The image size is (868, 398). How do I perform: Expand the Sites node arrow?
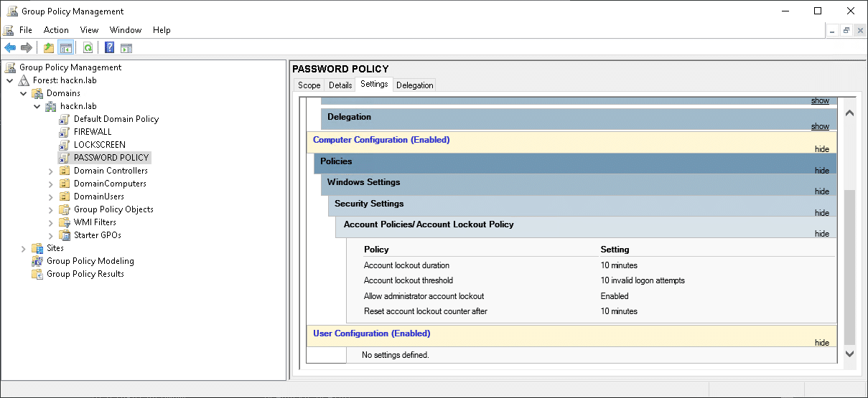click(x=24, y=248)
